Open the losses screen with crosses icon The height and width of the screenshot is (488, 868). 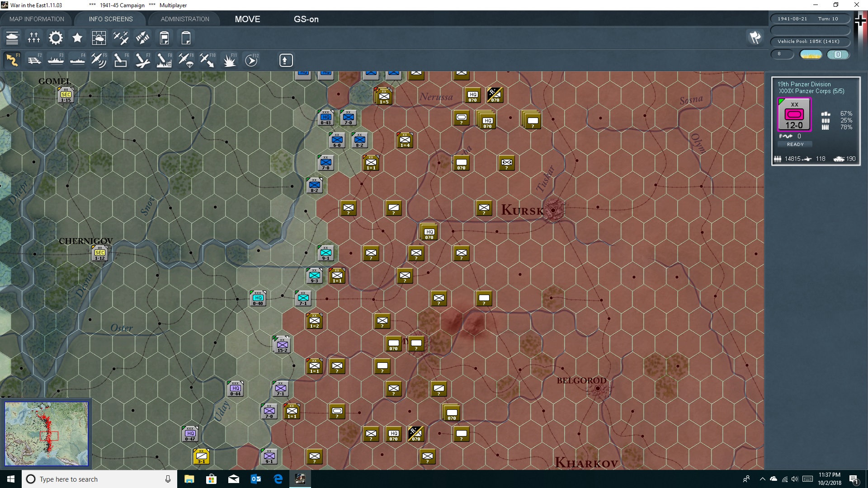click(x=34, y=38)
